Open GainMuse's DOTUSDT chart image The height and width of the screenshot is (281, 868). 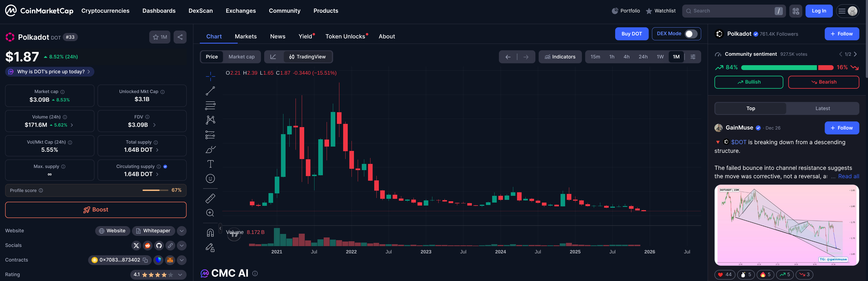786,225
